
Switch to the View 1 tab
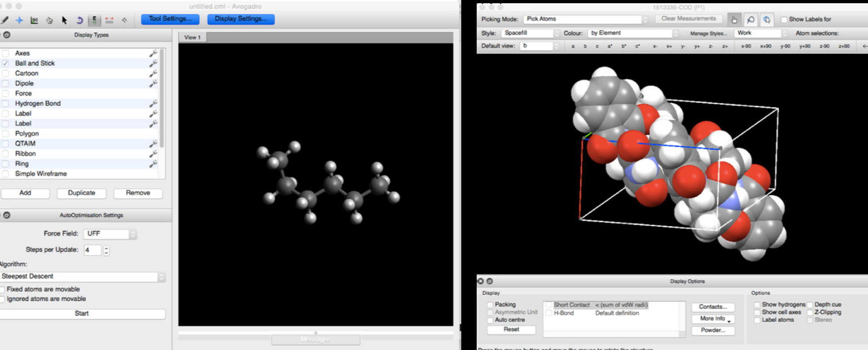pos(193,37)
